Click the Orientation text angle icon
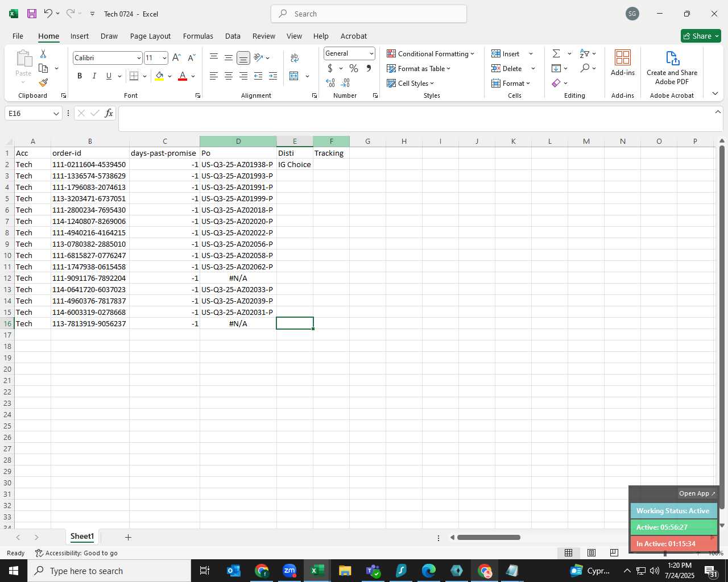 point(258,57)
